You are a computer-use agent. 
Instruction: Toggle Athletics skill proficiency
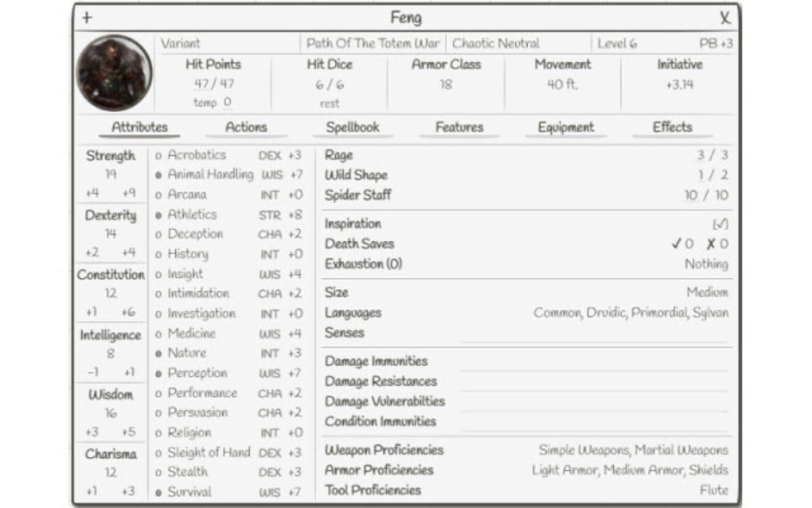point(159,214)
